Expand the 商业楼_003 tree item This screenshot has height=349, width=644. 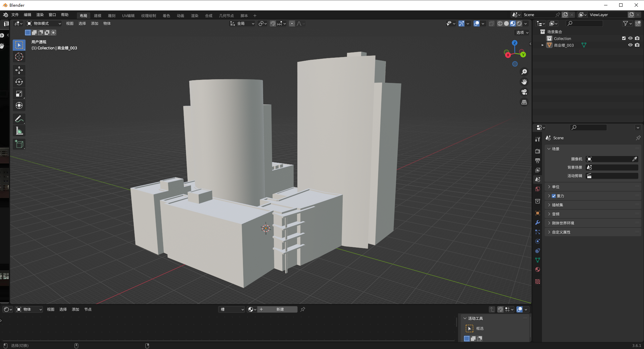pos(542,45)
